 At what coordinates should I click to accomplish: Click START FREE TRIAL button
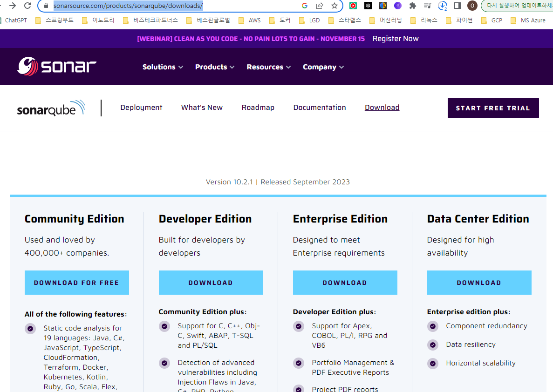point(493,108)
